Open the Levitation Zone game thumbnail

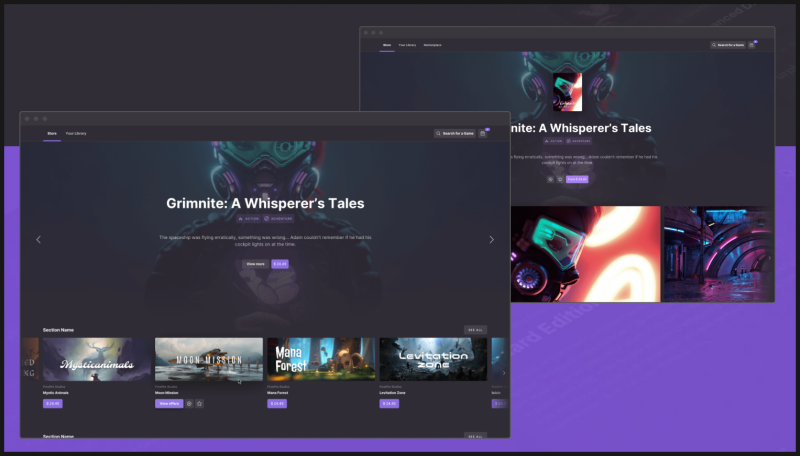click(x=433, y=359)
